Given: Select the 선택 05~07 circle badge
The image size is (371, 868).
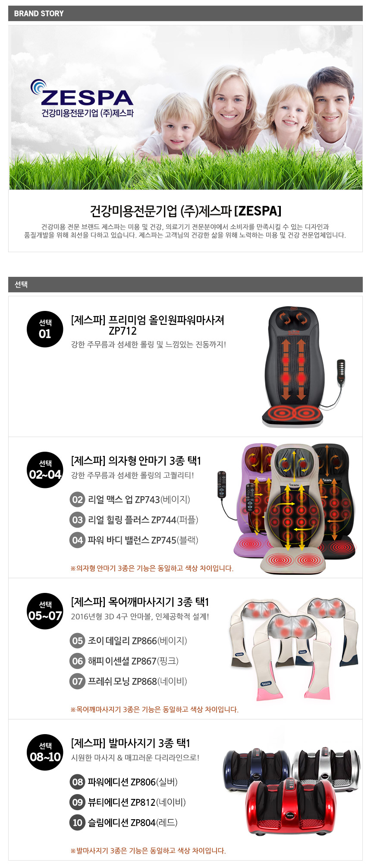Looking at the screenshot, I should [x=45, y=611].
